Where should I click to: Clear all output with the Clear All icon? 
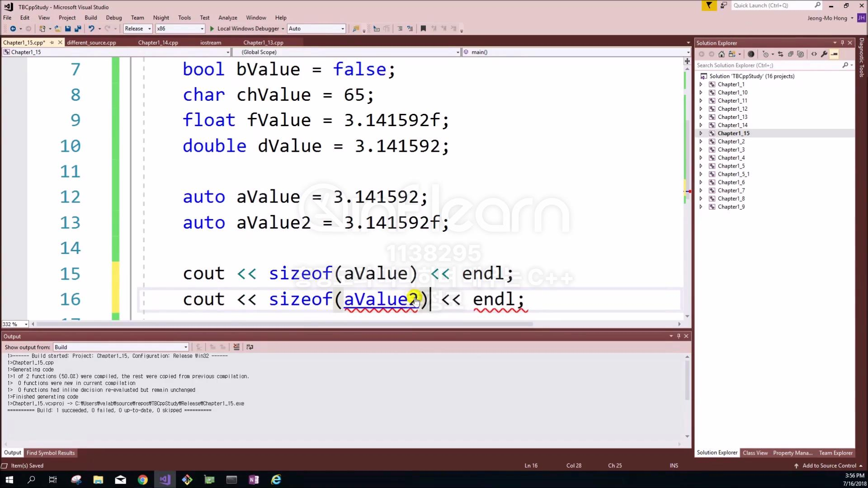pos(236,347)
